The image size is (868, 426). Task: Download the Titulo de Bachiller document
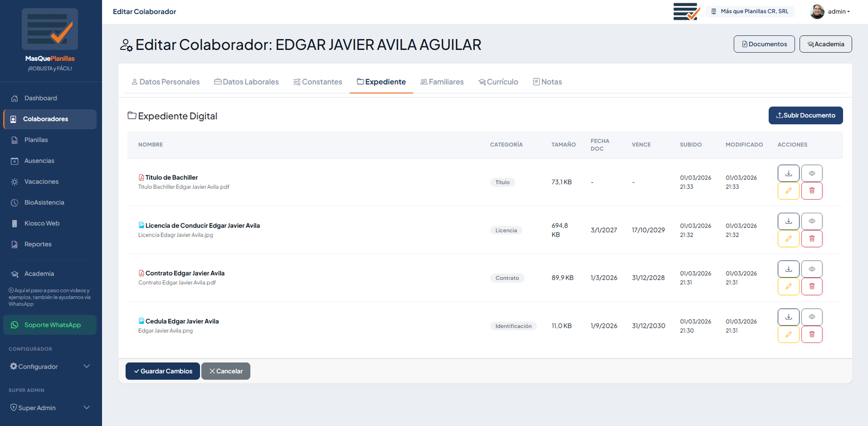(788, 174)
